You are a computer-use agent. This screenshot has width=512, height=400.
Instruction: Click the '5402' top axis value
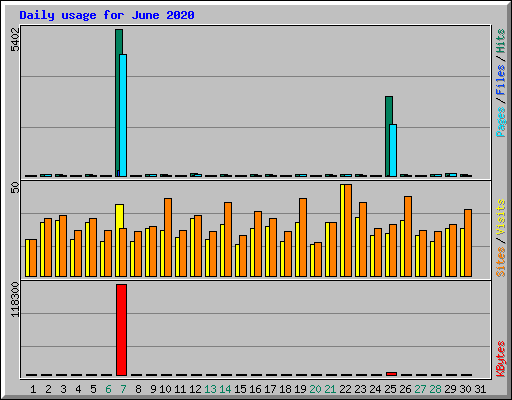click(x=15, y=39)
